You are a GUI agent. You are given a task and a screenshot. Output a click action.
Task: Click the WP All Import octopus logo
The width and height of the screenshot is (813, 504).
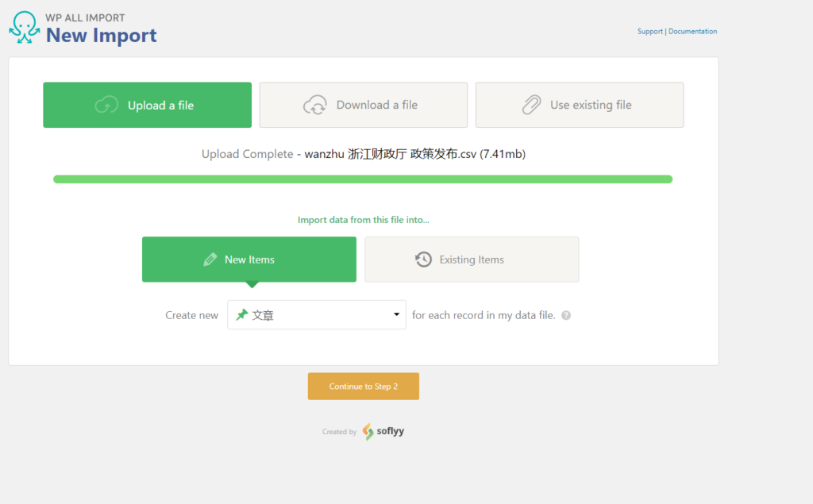tap(24, 27)
